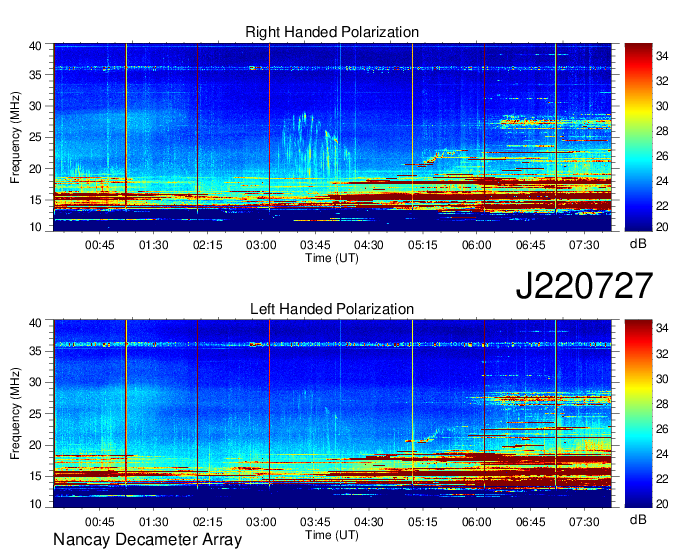Viewport: 680px width, 552px height.
Task: Click the "06:00" tick under Right Handed plot
Action: 476,245
